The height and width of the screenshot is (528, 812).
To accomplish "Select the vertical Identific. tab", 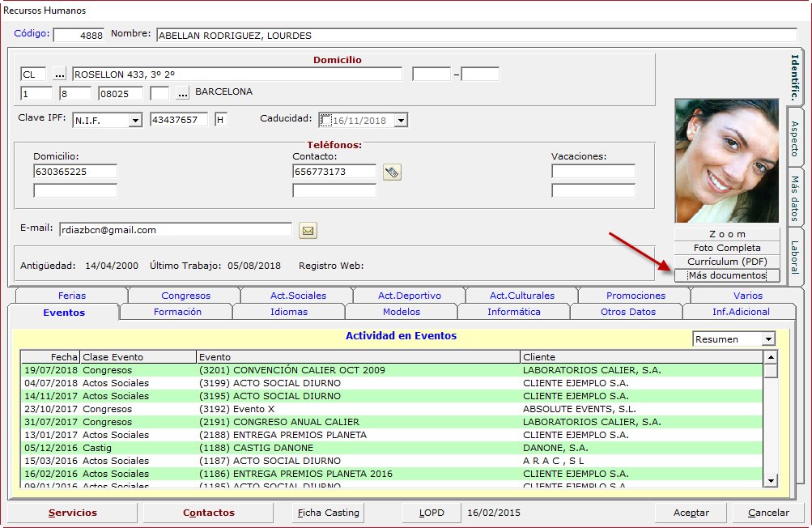I will pyautogui.click(x=794, y=78).
